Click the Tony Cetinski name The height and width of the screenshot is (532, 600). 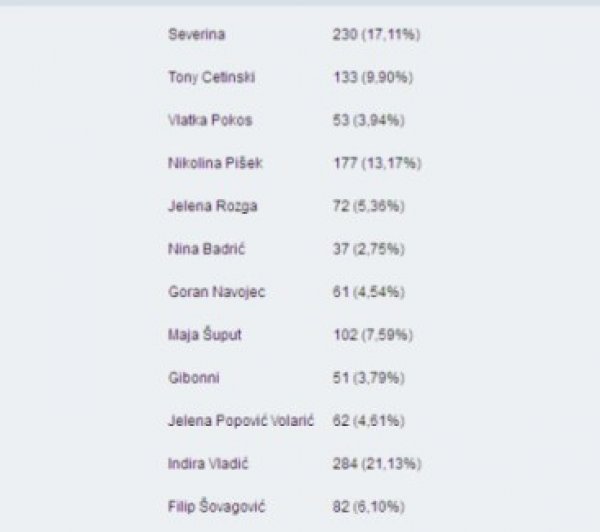pos(212,78)
